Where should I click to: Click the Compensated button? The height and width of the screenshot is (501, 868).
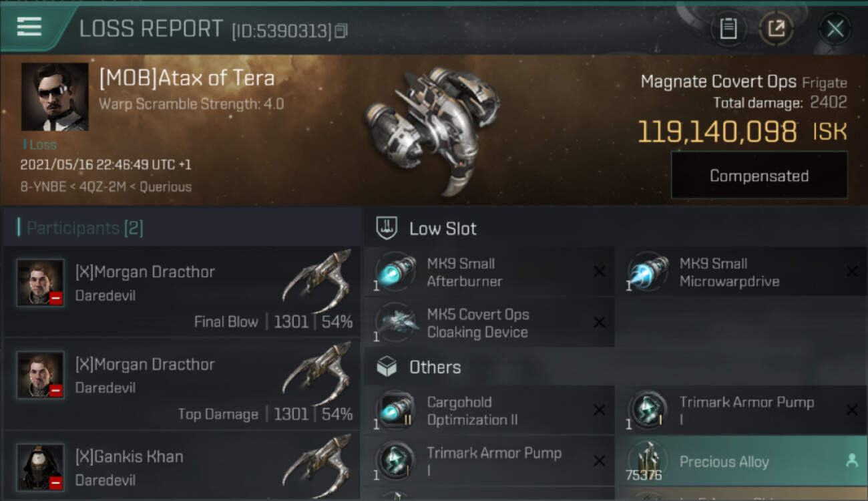(x=759, y=176)
